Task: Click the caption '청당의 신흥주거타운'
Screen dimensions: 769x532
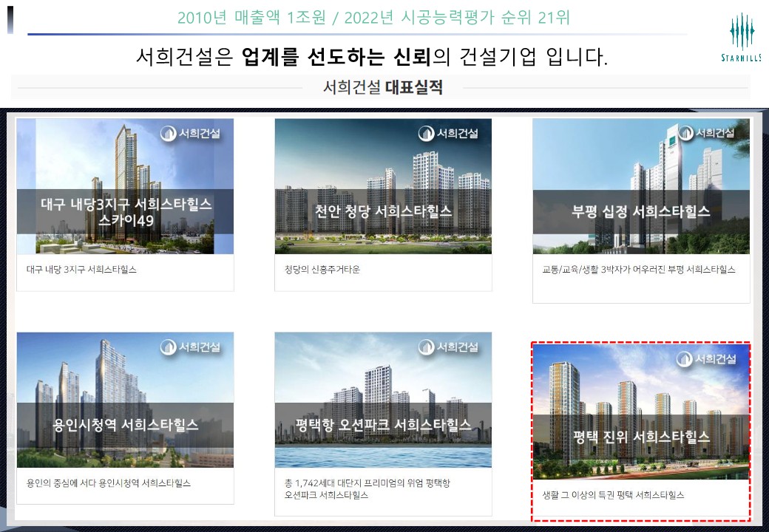Action: [x=322, y=270]
